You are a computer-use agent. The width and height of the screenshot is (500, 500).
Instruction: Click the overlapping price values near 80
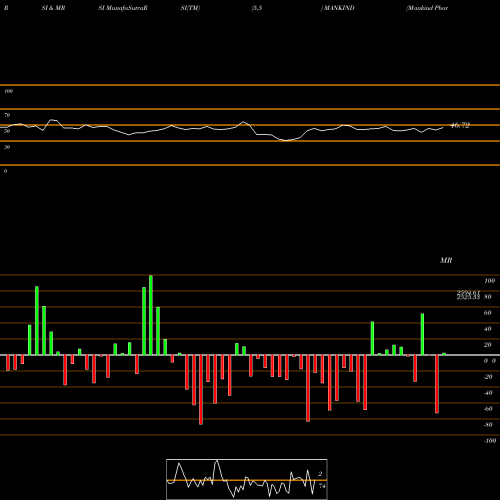coord(468,295)
